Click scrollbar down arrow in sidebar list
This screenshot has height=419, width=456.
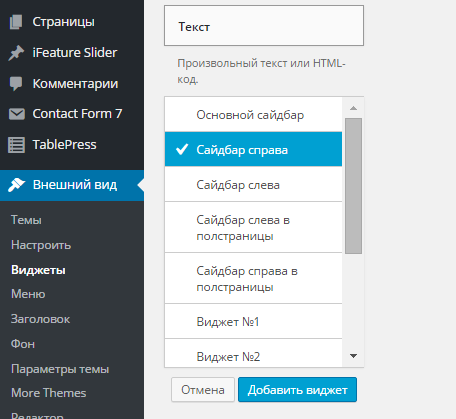click(x=353, y=356)
